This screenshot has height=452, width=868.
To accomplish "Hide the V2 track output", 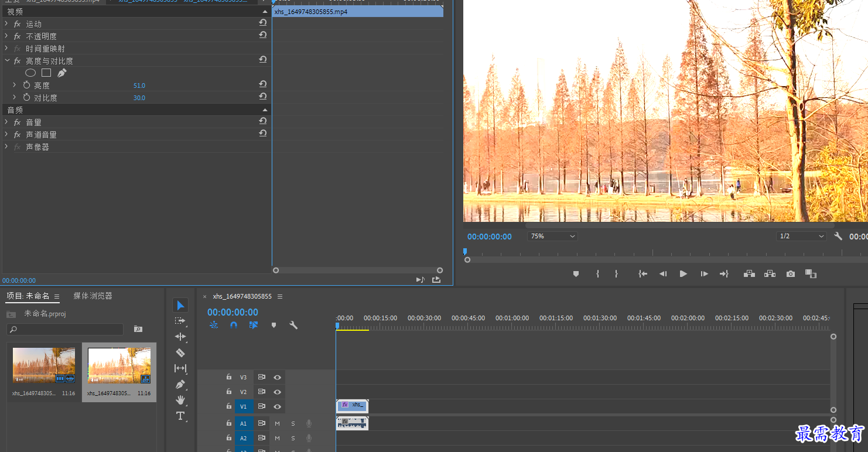I will click(x=277, y=392).
